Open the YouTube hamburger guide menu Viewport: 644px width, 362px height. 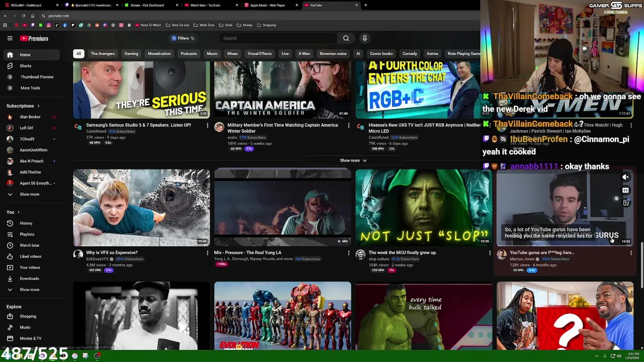click(x=10, y=38)
